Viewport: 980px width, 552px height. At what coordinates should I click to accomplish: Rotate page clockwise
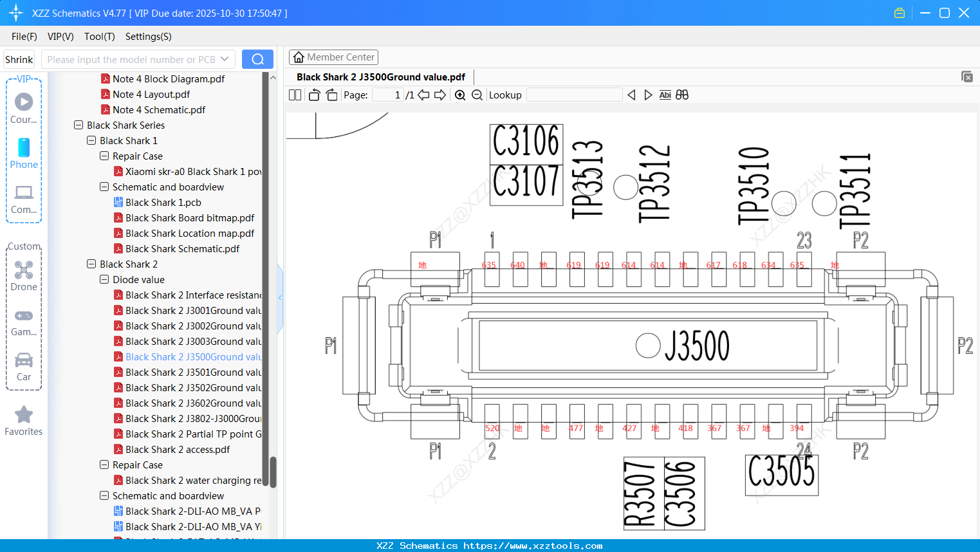[331, 95]
